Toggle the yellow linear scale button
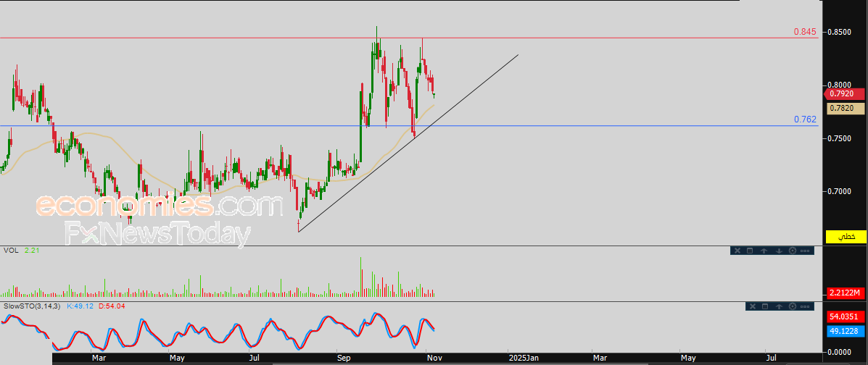Screen dimensions: 868x365 pyautogui.click(x=846, y=237)
